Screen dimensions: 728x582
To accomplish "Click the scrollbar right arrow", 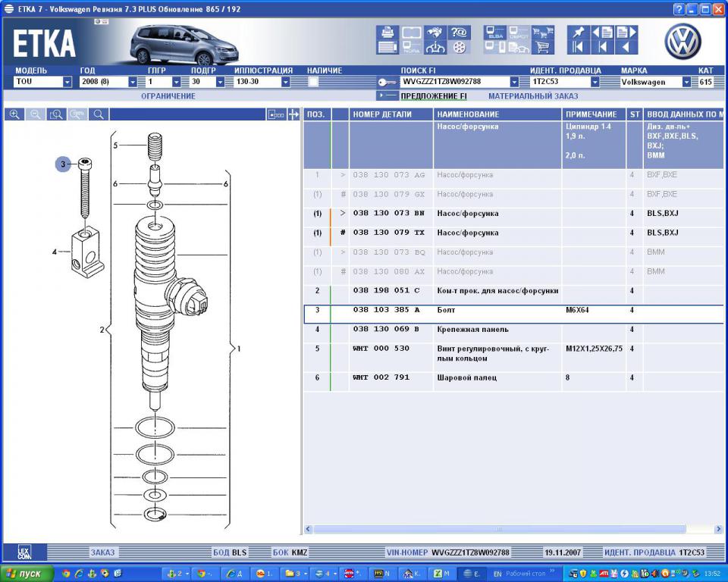I will (x=719, y=529).
